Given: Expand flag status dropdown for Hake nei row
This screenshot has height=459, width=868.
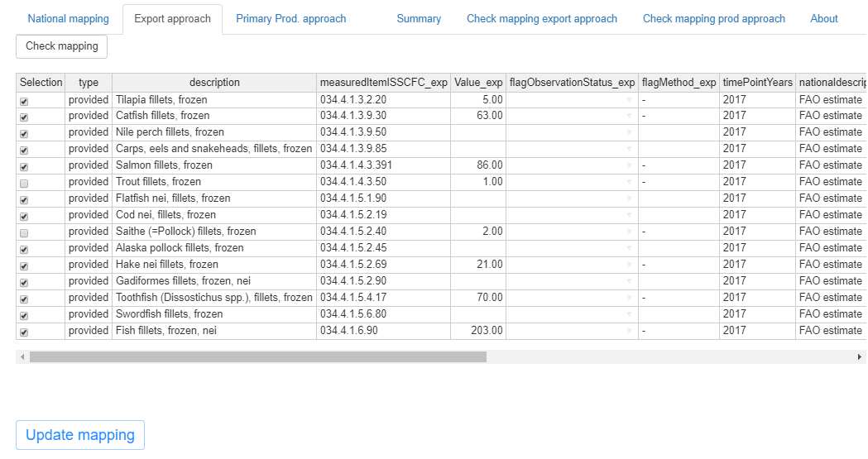Looking at the screenshot, I should [629, 265].
